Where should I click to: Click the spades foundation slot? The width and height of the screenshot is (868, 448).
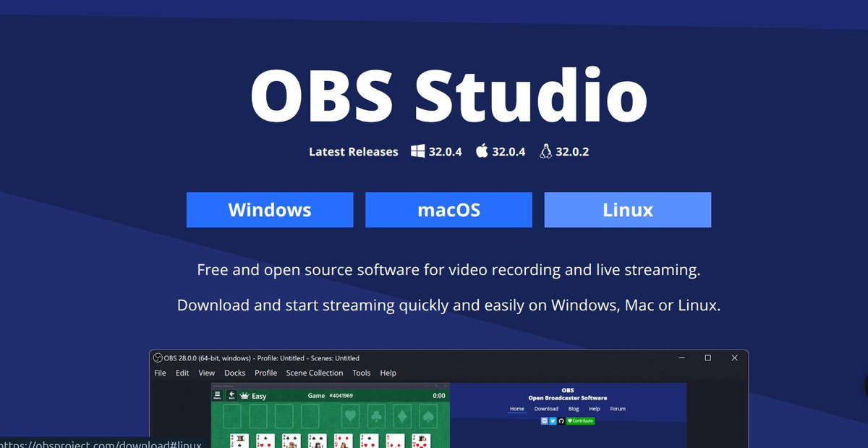tap(428, 417)
